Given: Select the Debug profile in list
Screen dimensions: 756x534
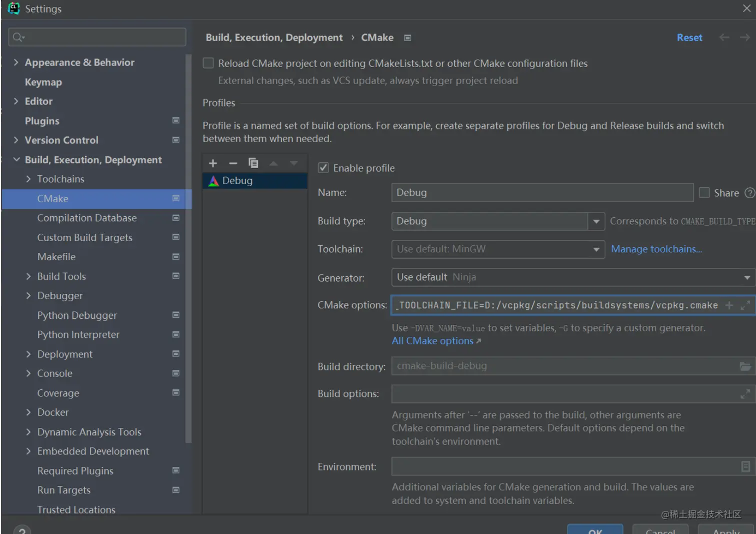Looking at the screenshot, I should [x=255, y=181].
